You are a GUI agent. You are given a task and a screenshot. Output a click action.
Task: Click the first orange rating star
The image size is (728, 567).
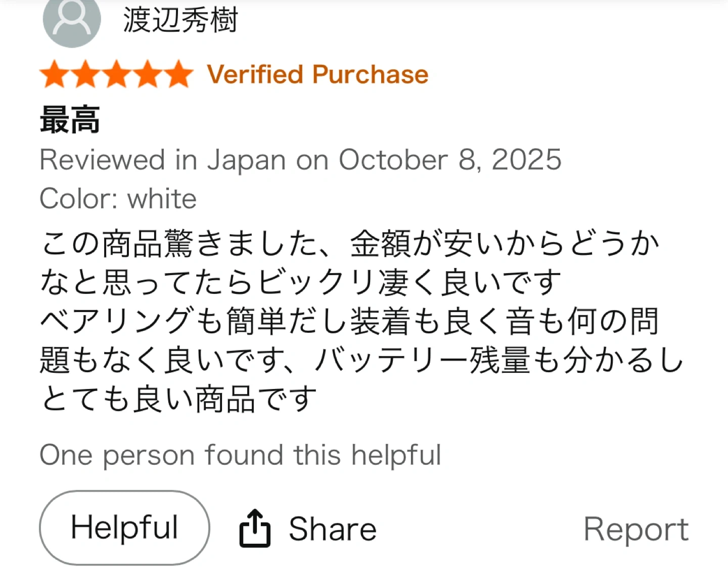pyautogui.click(x=55, y=74)
